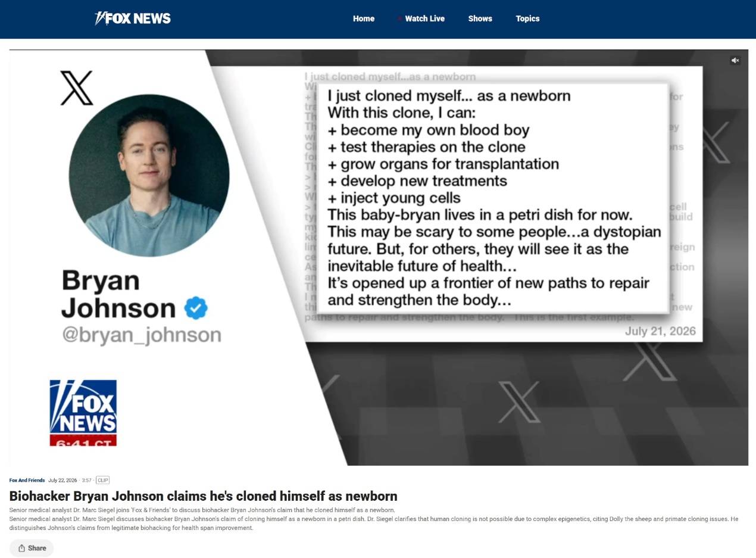The height and width of the screenshot is (558, 756).
Task: Open the Topics menu
Action: [527, 18]
